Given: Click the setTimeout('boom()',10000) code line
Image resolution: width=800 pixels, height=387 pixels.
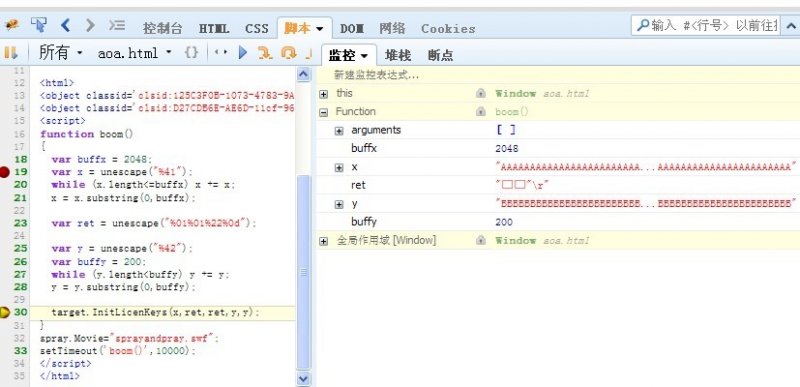Looking at the screenshot, I should (x=118, y=351).
